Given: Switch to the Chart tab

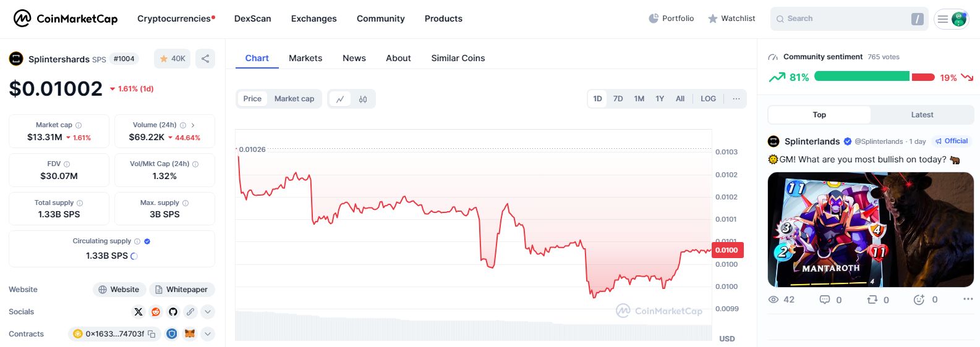Looking at the screenshot, I should (x=257, y=58).
